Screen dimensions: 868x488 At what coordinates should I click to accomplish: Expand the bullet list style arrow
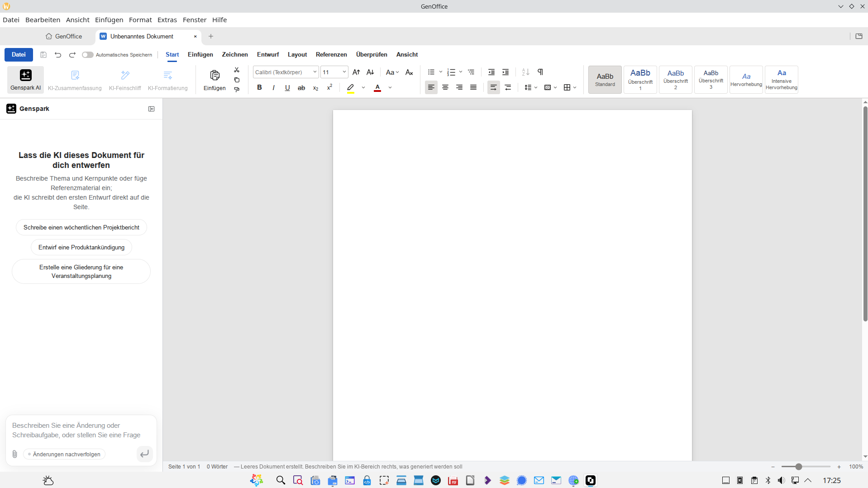coord(441,72)
